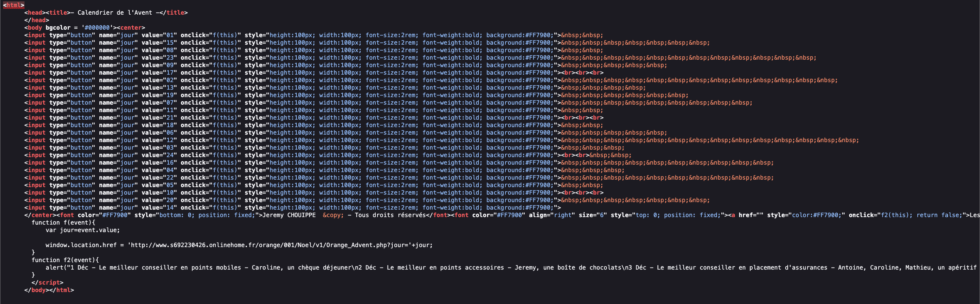Click the value "15" attribute in the input line
Viewport: 980px width, 304px height.
(x=170, y=43)
